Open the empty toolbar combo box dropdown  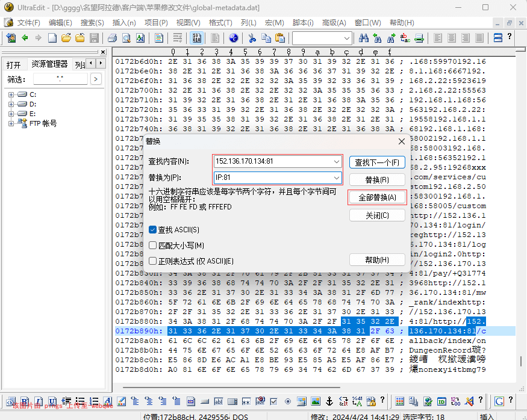coord(347,39)
